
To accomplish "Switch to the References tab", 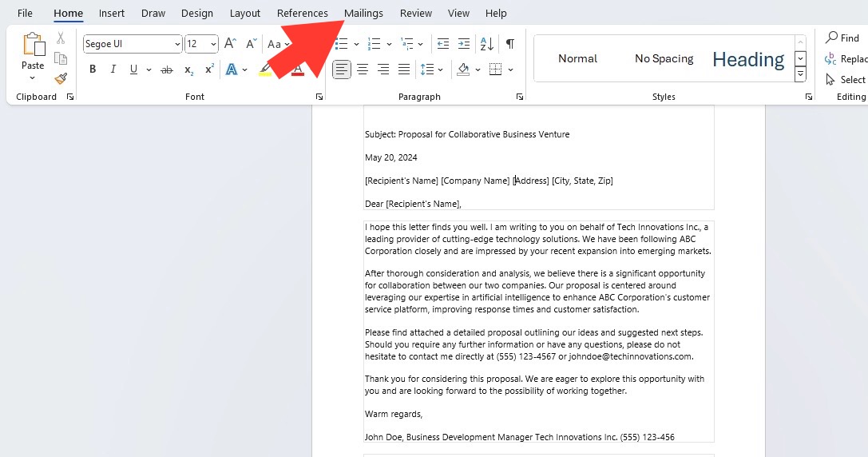I will pyautogui.click(x=303, y=13).
